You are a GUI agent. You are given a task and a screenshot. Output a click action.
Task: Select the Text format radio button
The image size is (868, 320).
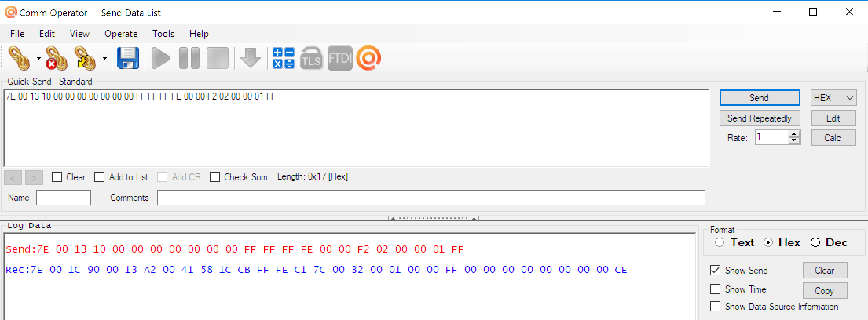720,243
